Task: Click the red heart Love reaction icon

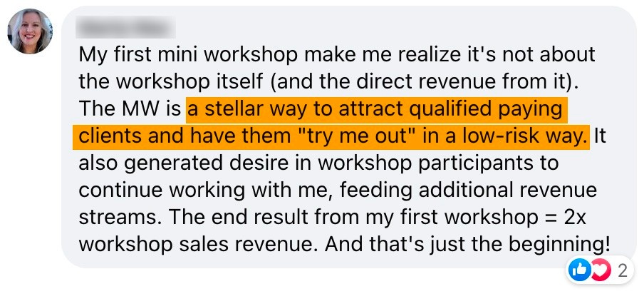Action: click(x=601, y=271)
